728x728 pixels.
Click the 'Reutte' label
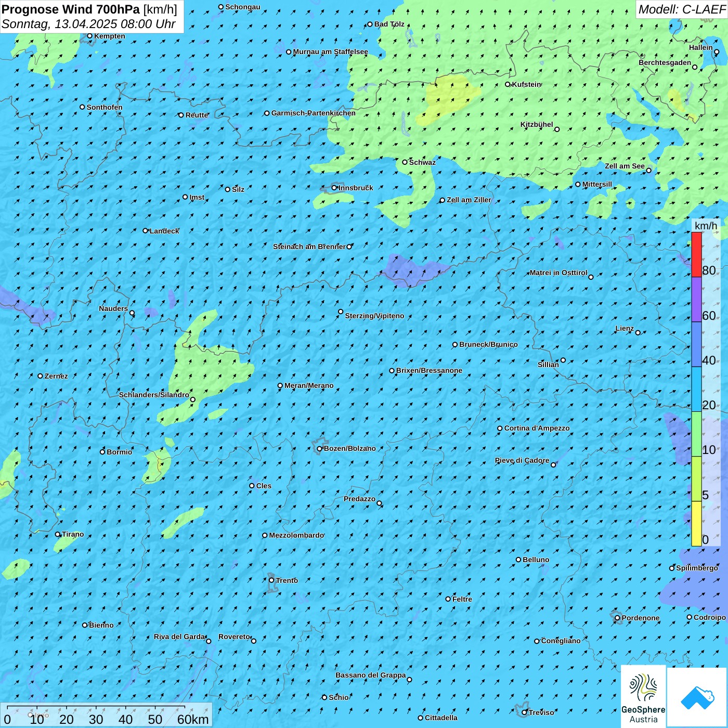click(197, 115)
